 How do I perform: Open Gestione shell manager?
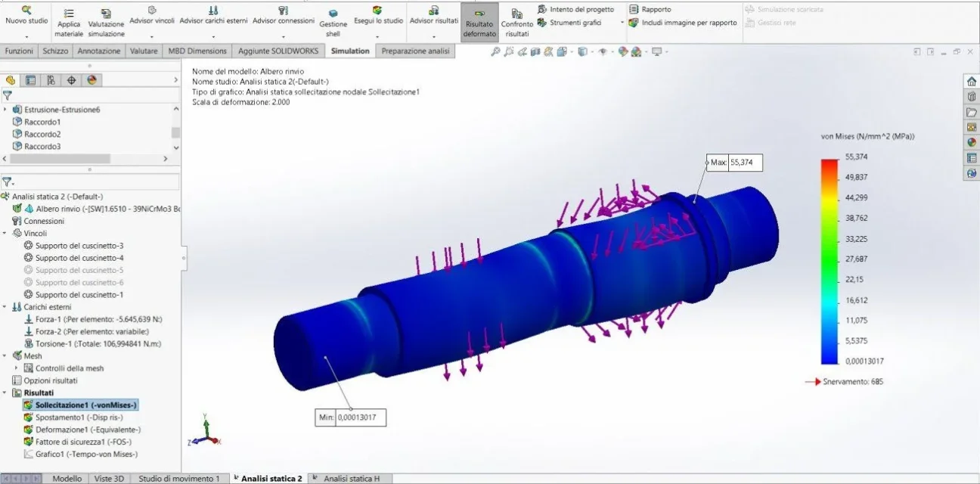tap(333, 23)
